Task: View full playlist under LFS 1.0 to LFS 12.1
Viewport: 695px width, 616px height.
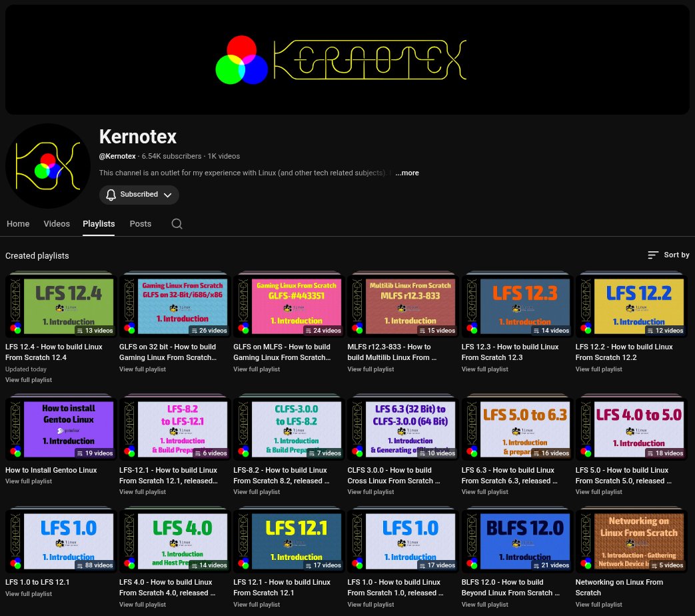Action: (29, 594)
